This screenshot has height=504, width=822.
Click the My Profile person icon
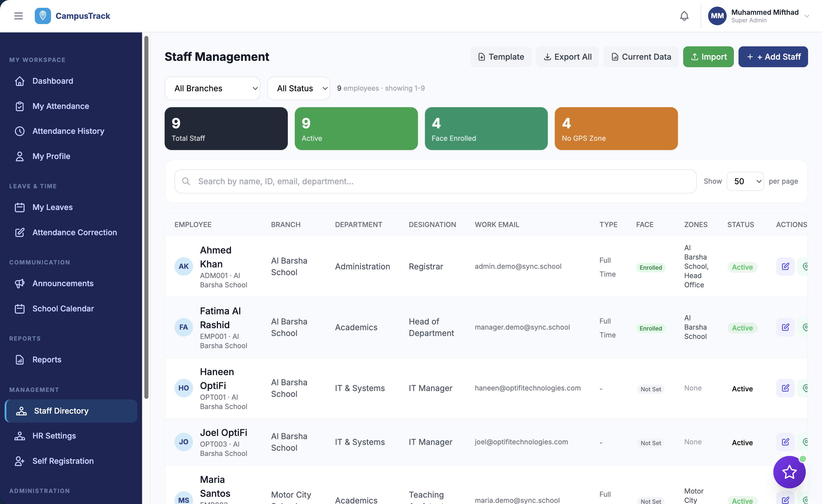tap(20, 156)
